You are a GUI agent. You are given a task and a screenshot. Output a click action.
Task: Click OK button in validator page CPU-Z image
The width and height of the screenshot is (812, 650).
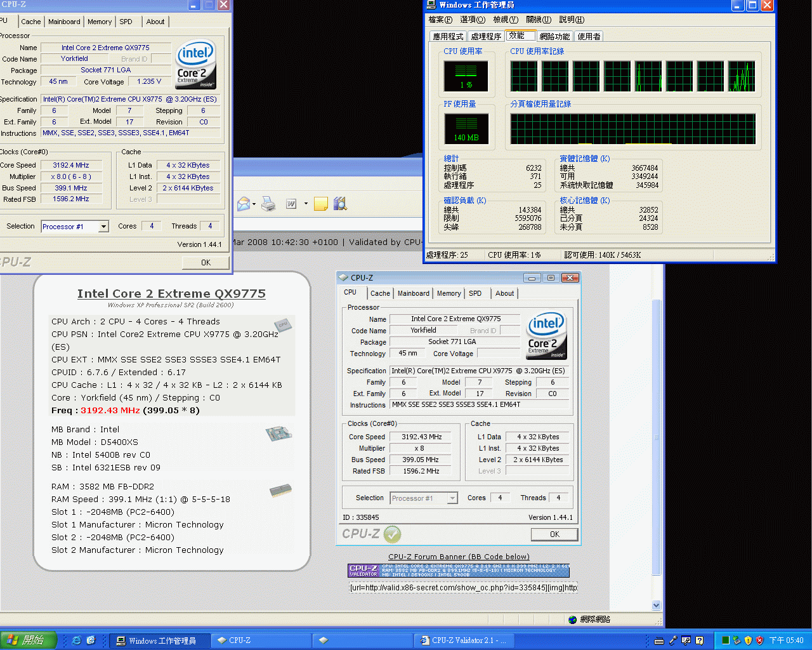[554, 534]
